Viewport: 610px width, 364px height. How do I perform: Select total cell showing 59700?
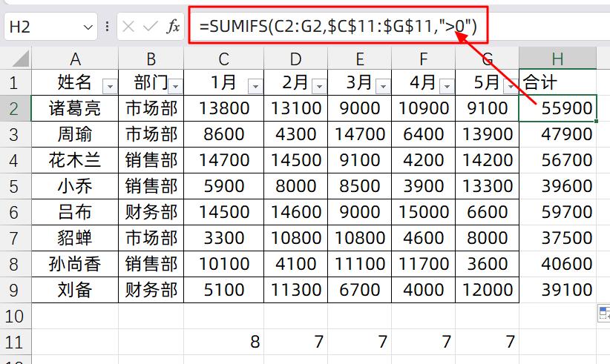(557, 212)
